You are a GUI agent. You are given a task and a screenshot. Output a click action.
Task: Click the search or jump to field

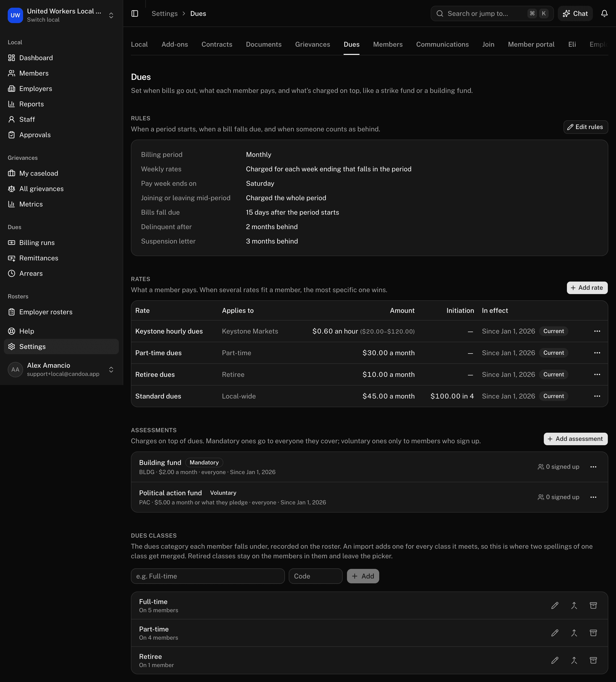pos(492,13)
